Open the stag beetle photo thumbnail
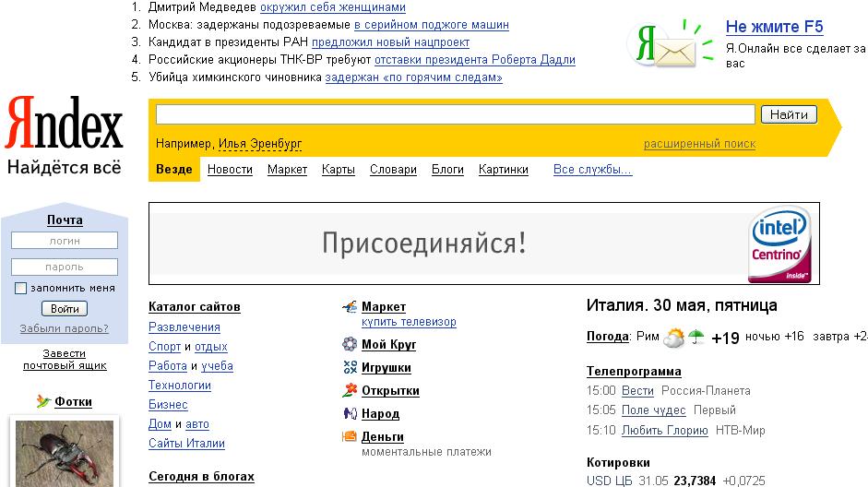 (65, 453)
